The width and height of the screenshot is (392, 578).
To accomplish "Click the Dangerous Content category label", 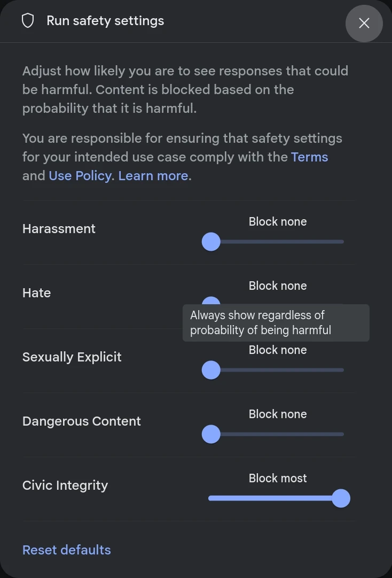I will [81, 421].
